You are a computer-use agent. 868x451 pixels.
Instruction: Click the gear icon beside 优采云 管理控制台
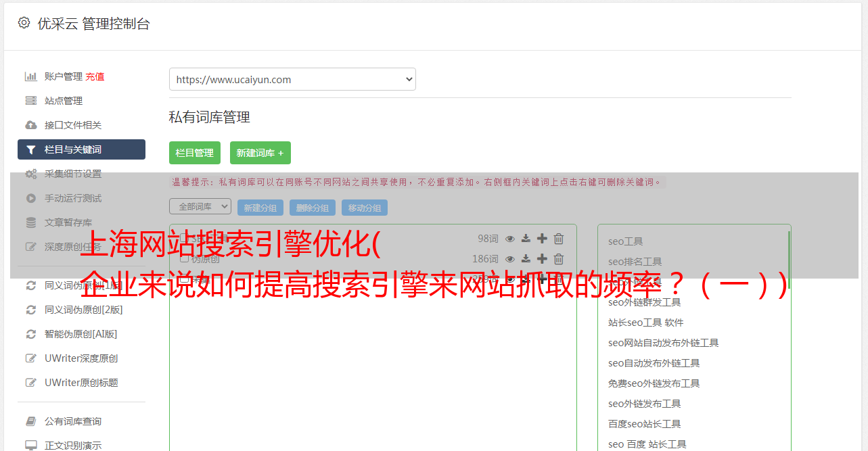pos(24,23)
